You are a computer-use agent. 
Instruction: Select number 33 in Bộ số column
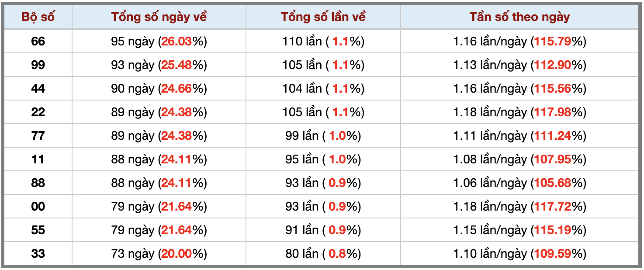[x=38, y=253]
